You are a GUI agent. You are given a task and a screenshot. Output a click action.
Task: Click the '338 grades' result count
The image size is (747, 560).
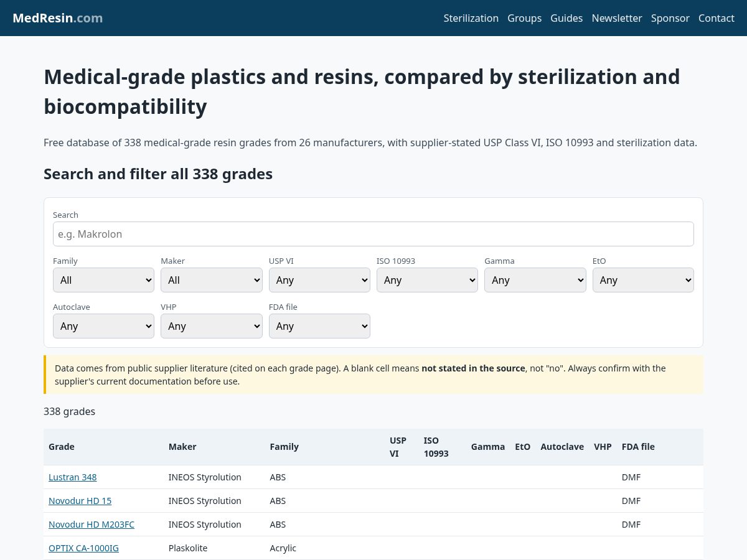[x=70, y=411]
